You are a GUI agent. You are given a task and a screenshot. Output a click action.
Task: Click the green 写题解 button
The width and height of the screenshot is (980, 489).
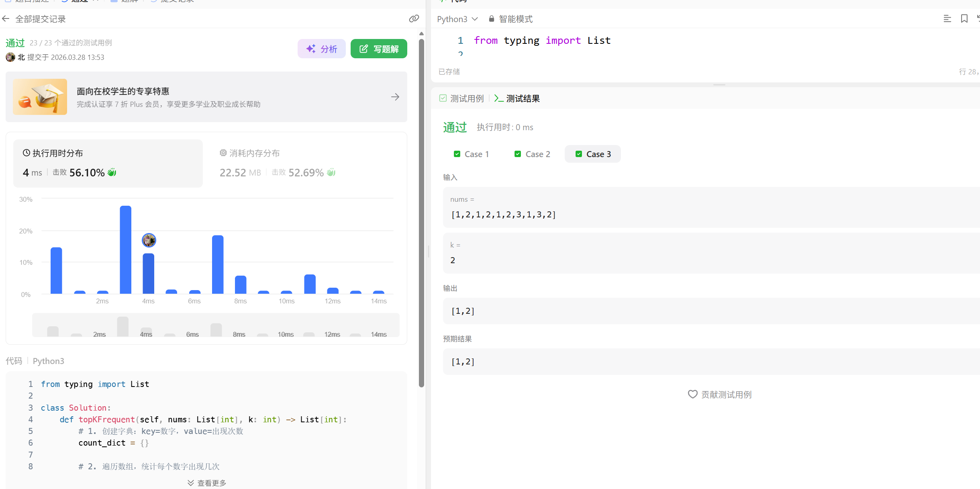[379, 49]
